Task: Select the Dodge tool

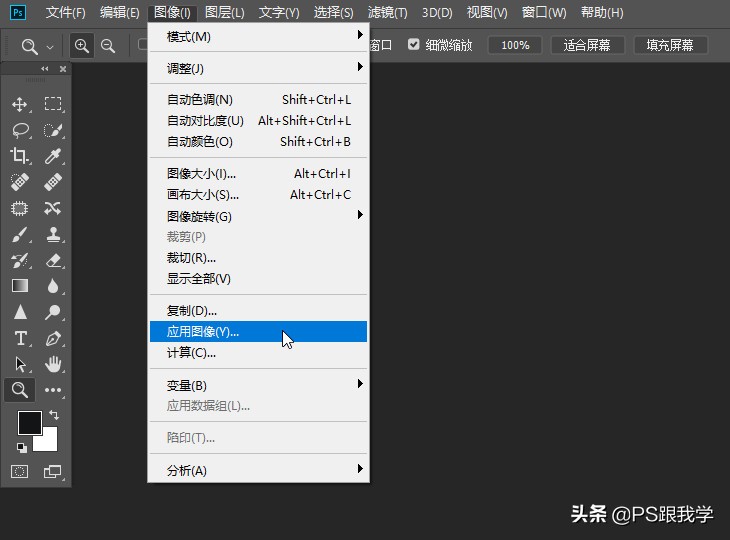Action: pos(53,312)
